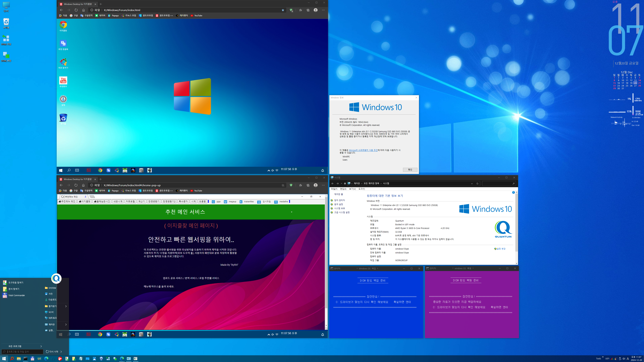644x362 pixels.
Task: Click the start menu search field
Action: (22, 351)
